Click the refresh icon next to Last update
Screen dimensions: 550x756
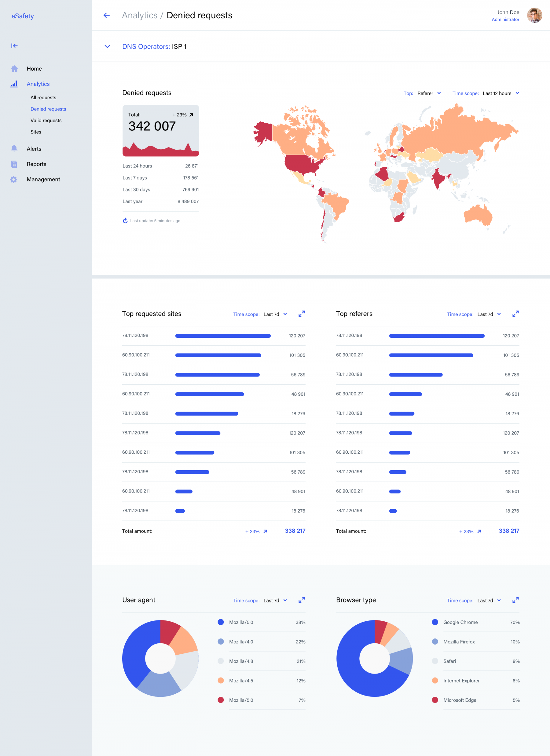point(125,221)
